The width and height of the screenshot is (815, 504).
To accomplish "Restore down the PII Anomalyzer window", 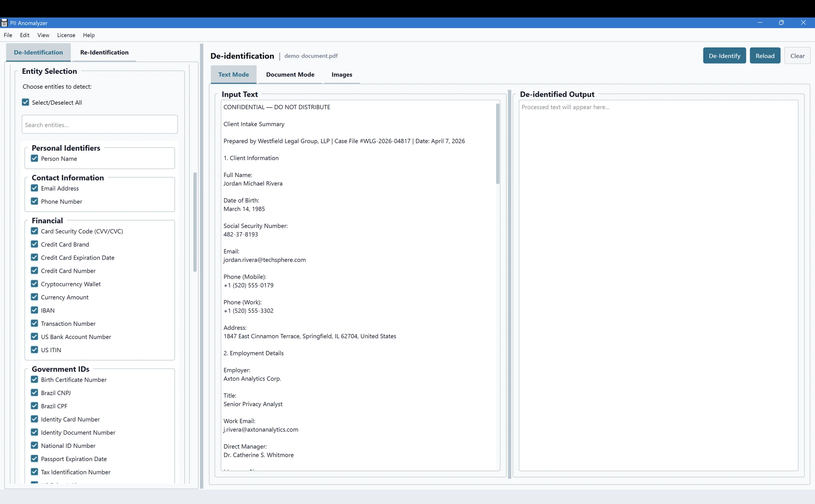I will tap(781, 22).
